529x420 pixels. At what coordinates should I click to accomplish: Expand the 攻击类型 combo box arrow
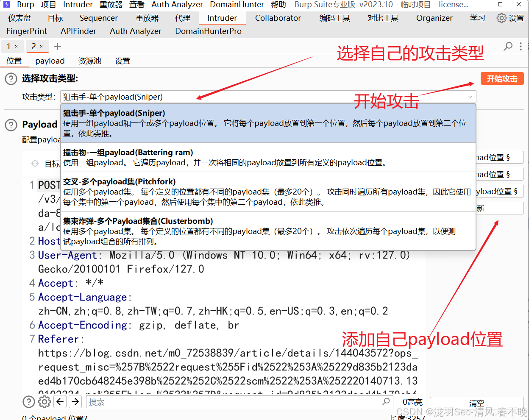(470, 97)
